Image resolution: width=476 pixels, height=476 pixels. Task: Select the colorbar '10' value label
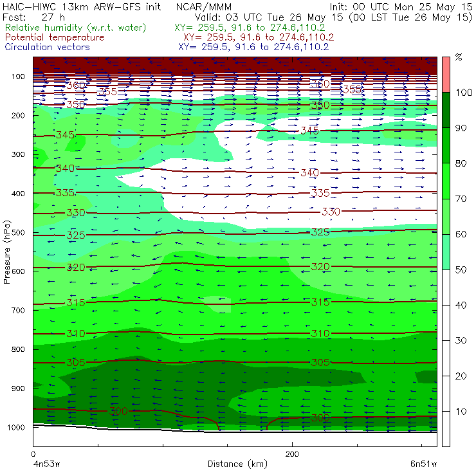461,411
